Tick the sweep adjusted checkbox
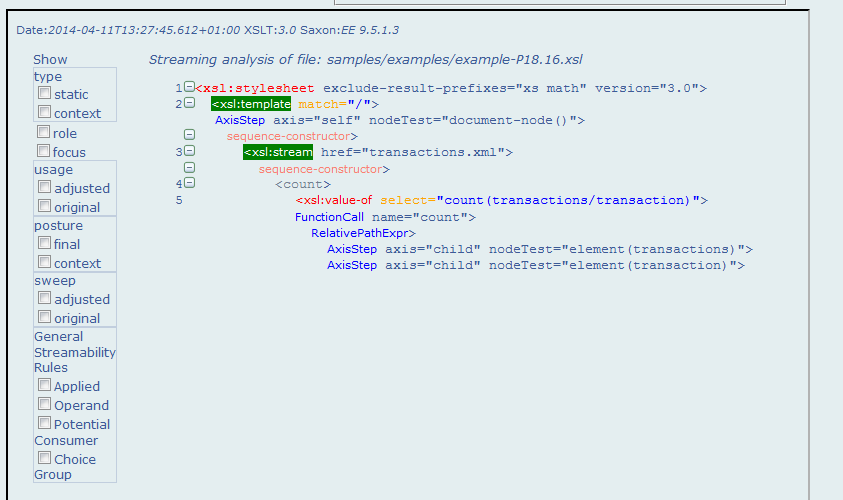 pyautogui.click(x=45, y=298)
